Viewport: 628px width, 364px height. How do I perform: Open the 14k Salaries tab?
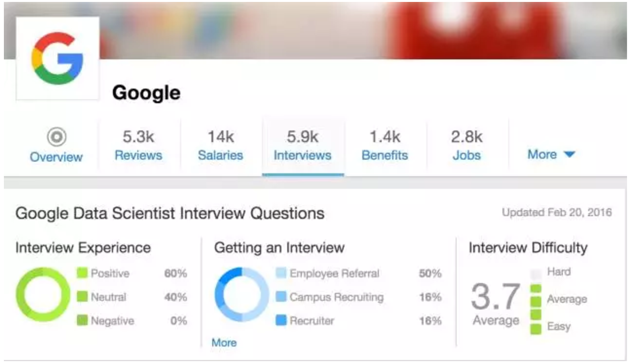point(221,146)
